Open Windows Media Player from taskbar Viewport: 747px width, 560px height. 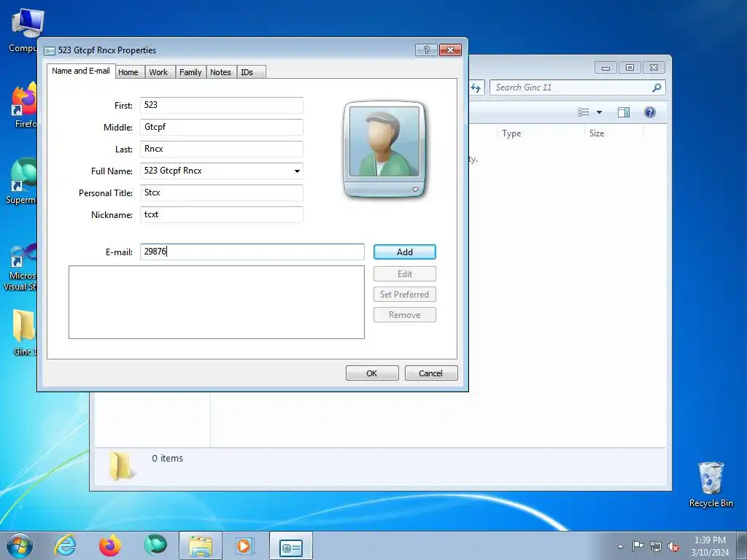tap(245, 545)
